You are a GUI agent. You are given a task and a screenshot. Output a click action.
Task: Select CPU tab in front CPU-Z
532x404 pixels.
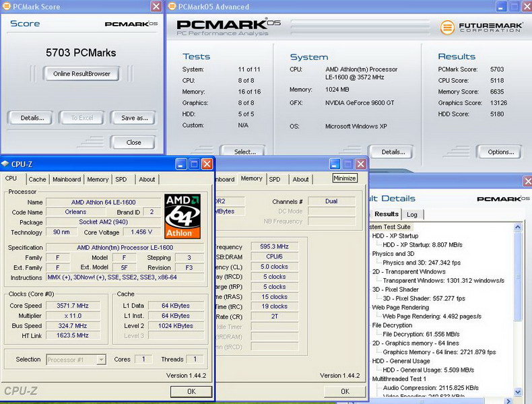point(11,178)
